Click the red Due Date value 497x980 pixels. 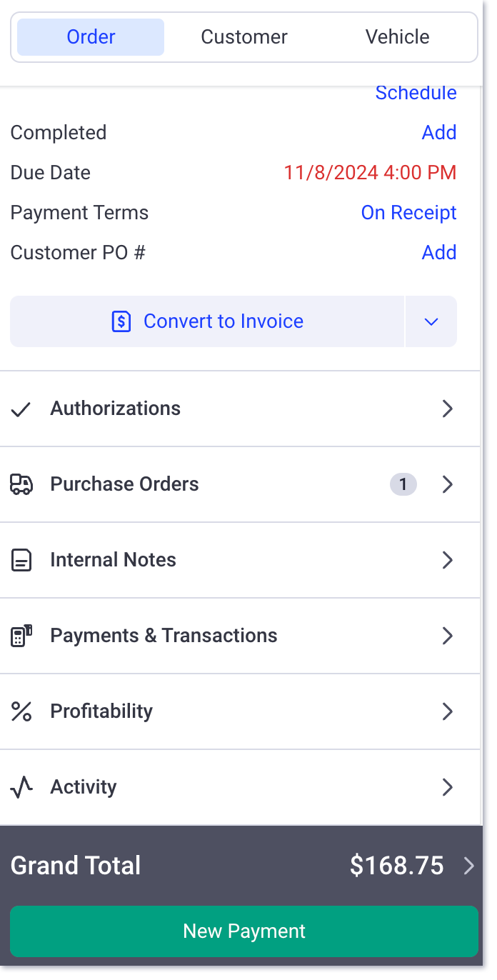369,173
